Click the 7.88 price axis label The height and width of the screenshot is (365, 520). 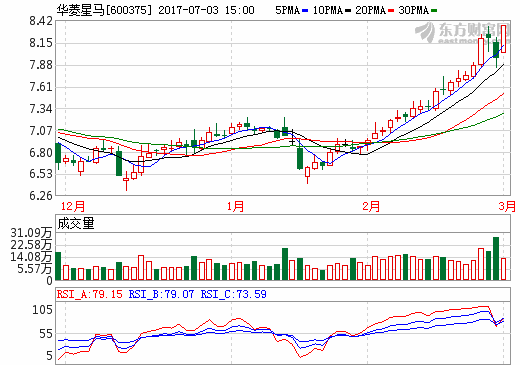click(x=41, y=65)
